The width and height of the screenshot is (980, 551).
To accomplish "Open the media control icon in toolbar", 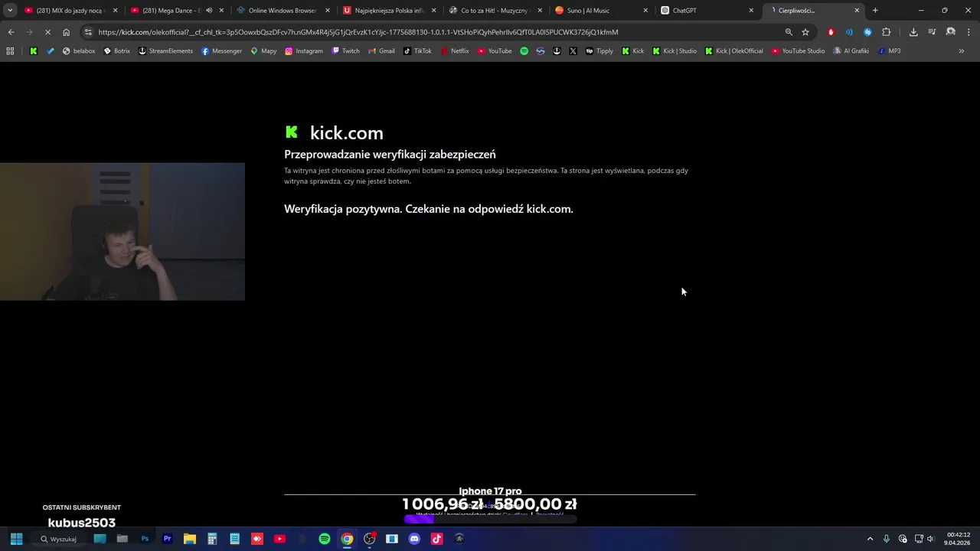I will coord(932,32).
